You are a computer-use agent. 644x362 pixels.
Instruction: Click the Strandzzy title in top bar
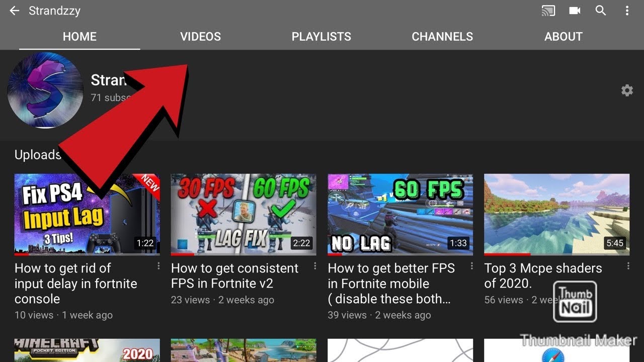pyautogui.click(x=54, y=11)
